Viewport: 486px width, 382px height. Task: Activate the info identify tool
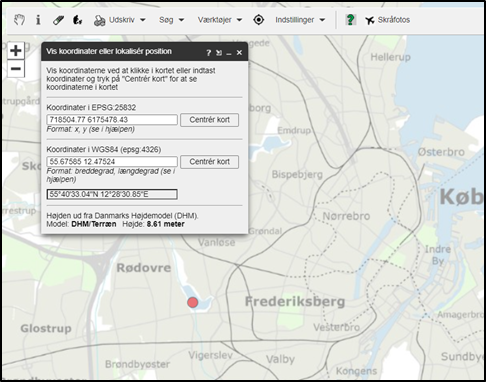pos(38,20)
